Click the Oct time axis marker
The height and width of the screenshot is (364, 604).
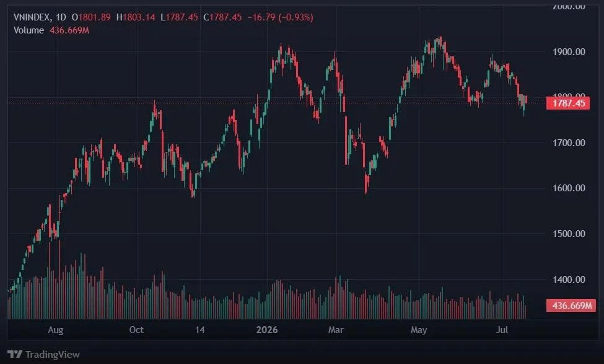click(x=136, y=330)
